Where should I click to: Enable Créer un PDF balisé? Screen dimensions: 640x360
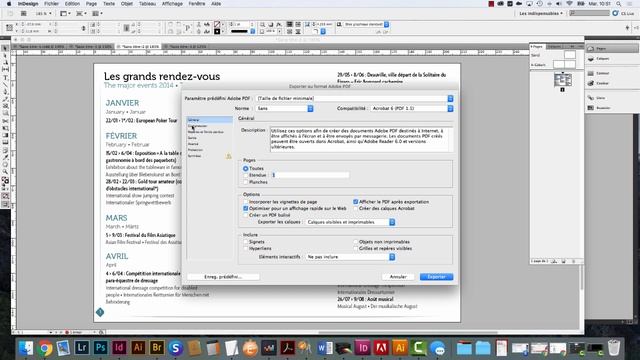(246, 215)
